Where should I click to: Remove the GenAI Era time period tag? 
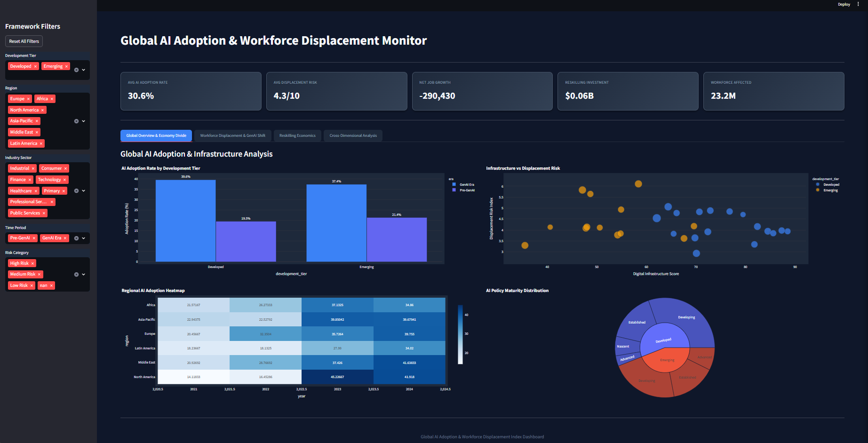click(x=65, y=238)
